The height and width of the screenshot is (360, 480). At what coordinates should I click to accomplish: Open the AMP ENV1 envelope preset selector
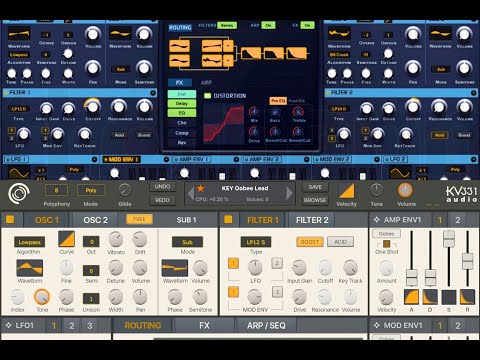click(386, 234)
